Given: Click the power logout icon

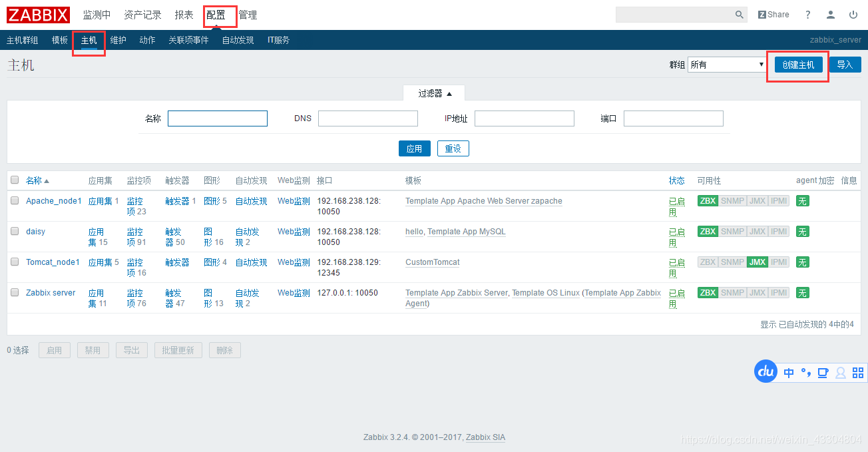Looking at the screenshot, I should pyautogui.click(x=853, y=15).
